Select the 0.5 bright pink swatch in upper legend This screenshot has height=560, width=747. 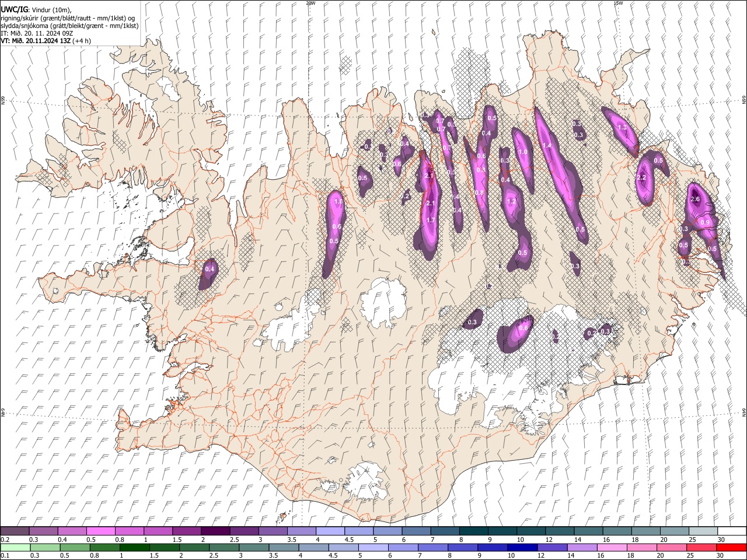tap(101, 531)
